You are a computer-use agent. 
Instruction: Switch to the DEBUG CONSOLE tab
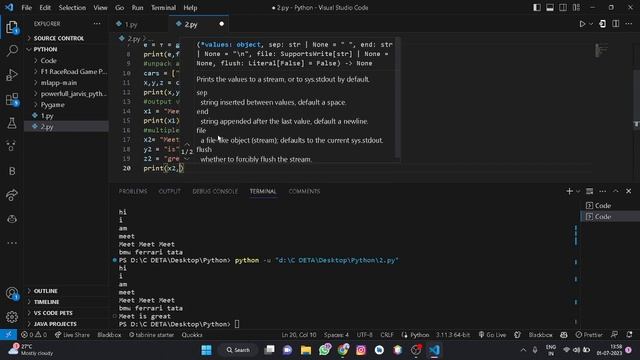tap(215, 191)
